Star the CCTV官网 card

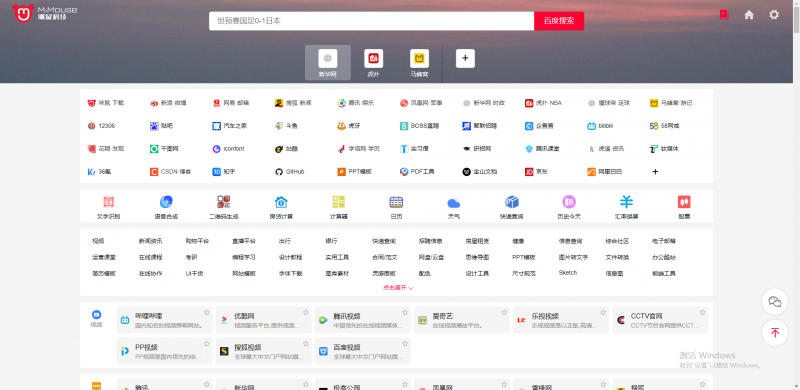coord(702,312)
